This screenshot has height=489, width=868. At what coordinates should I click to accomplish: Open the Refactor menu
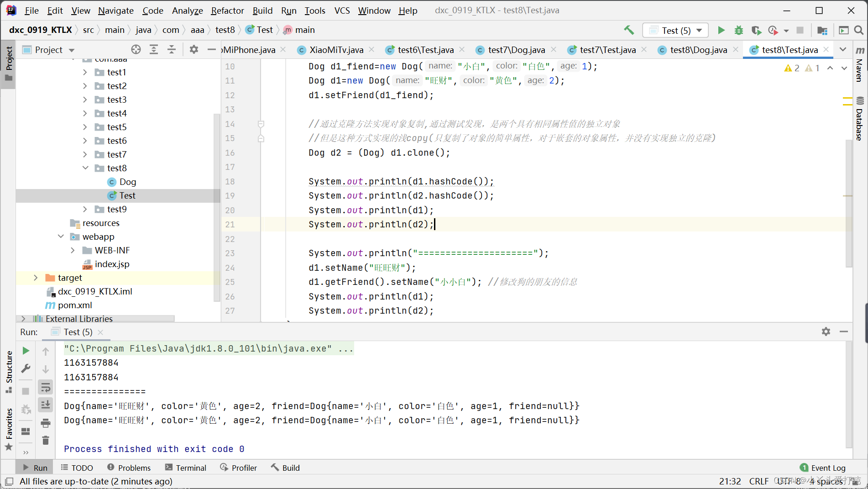point(227,10)
